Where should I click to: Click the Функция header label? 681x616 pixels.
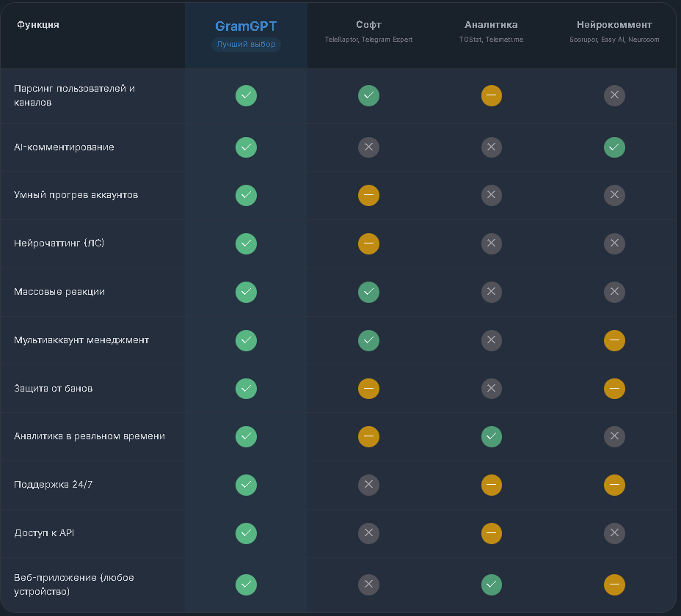(x=37, y=25)
